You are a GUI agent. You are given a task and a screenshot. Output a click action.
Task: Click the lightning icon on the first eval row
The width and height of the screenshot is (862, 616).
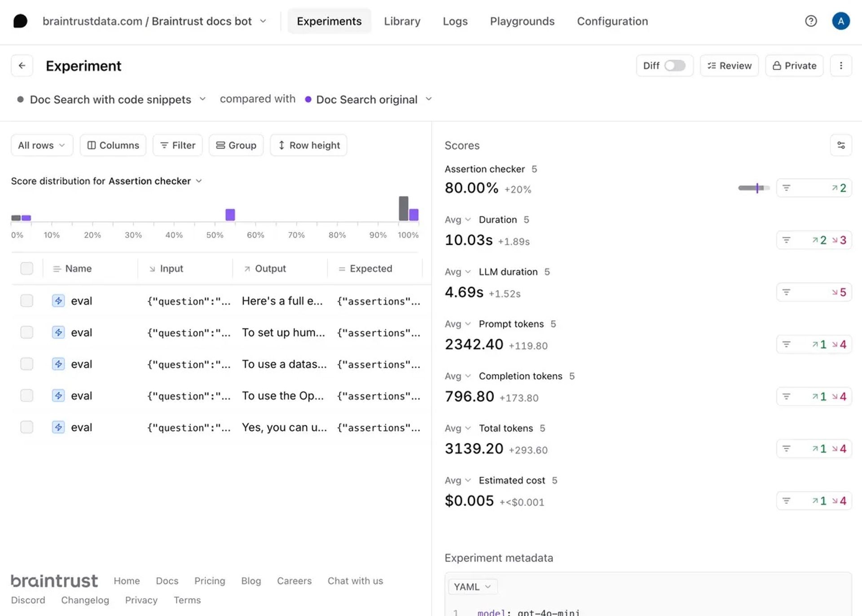(58, 301)
